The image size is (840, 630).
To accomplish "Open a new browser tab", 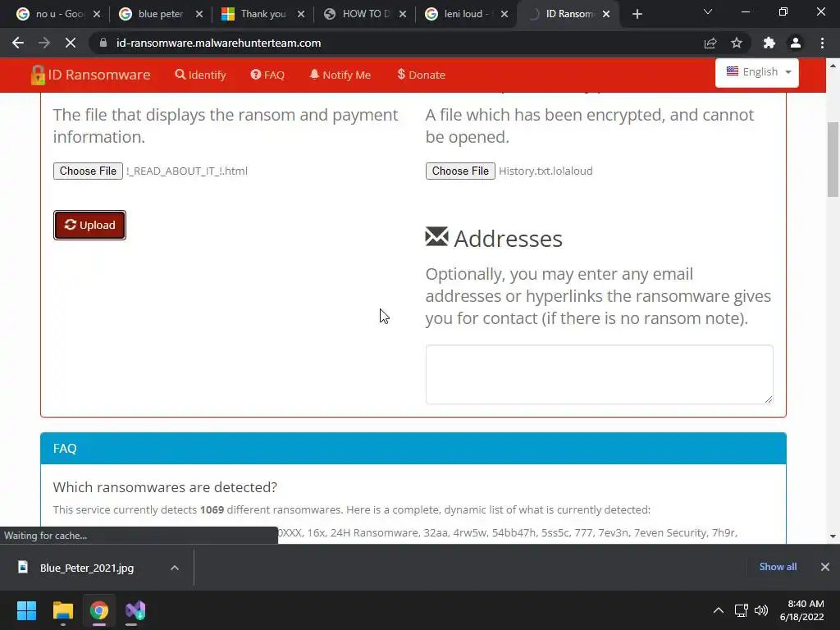I will pyautogui.click(x=637, y=14).
